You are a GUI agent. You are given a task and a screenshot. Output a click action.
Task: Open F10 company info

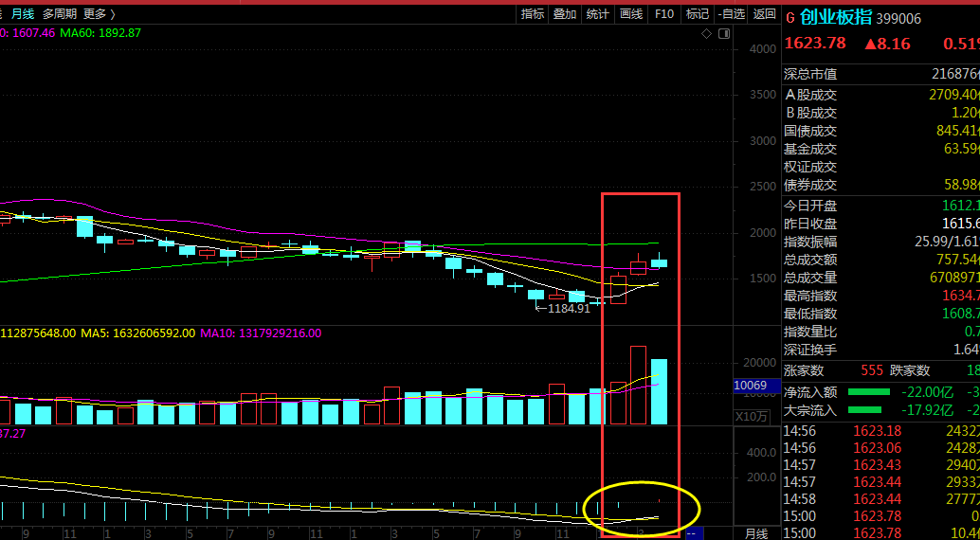point(663,14)
